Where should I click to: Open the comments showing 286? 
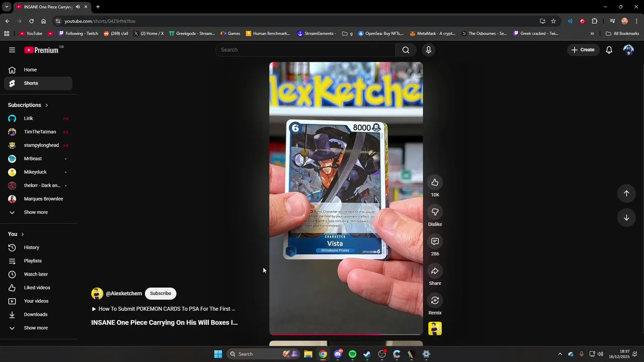[435, 241]
